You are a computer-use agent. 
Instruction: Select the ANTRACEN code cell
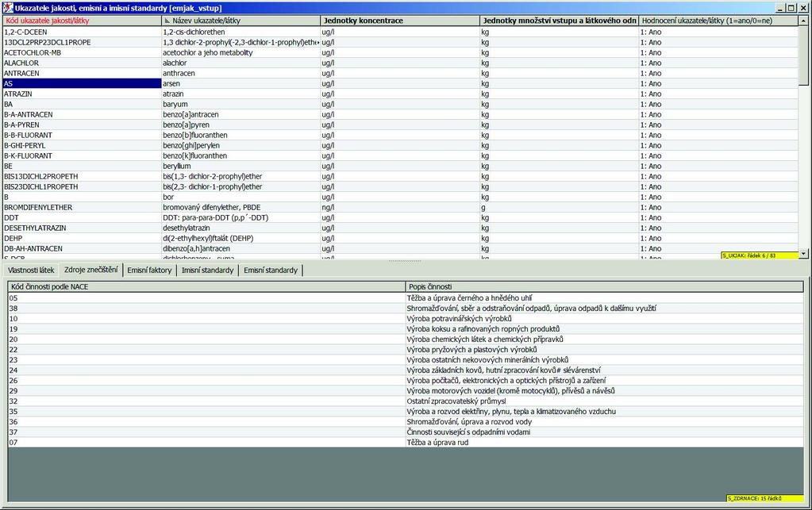pos(82,73)
